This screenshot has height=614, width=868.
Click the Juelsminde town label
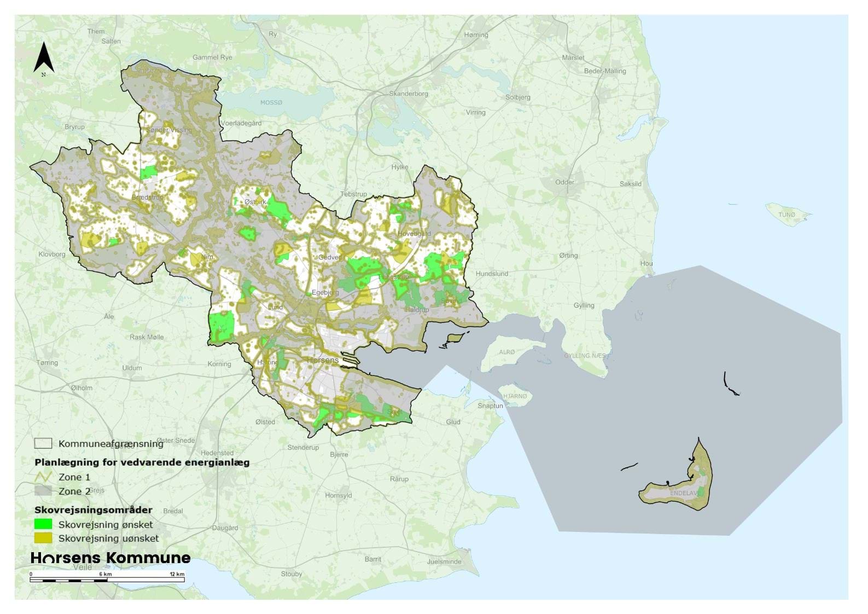(x=444, y=561)
